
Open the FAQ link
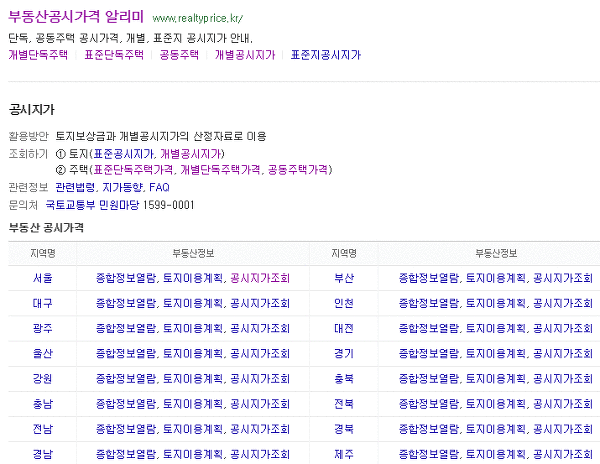[159, 187]
